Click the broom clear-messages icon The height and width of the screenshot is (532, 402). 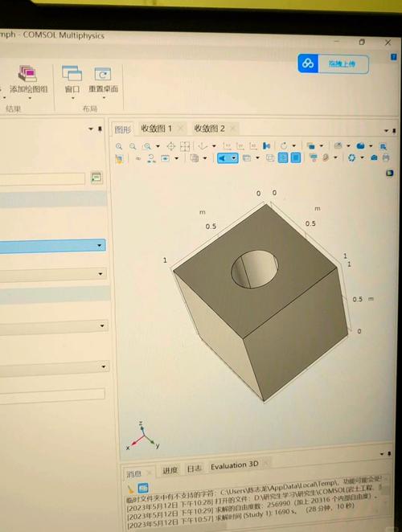point(130,489)
